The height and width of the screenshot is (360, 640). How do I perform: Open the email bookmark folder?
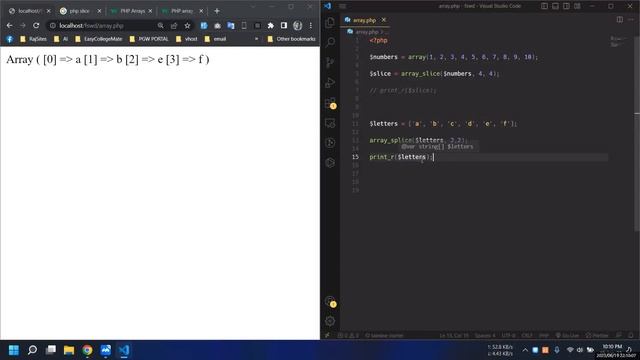tap(215, 39)
